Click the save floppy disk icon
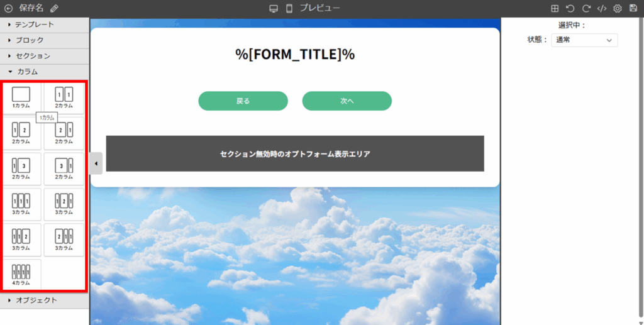The width and height of the screenshot is (644, 325). pyautogui.click(x=633, y=8)
